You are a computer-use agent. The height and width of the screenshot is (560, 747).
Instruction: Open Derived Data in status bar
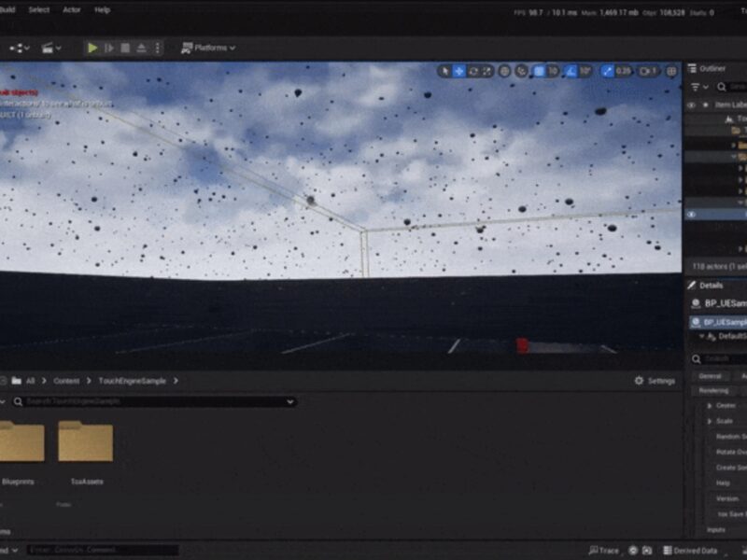[690, 551]
